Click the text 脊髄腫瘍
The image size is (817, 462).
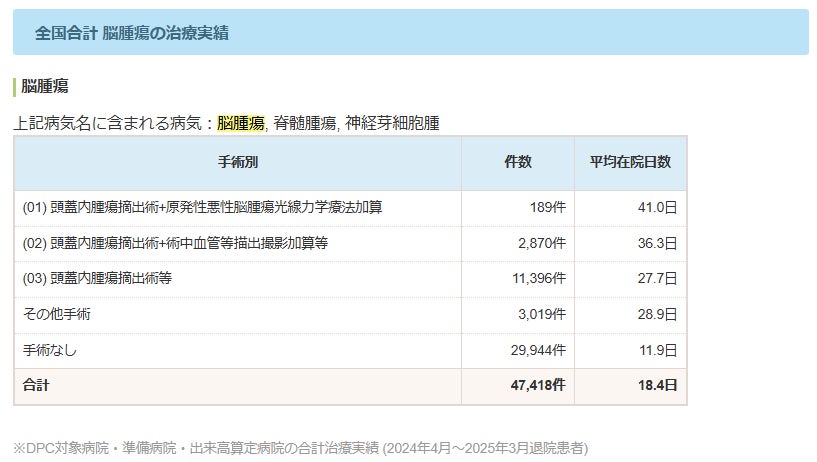[305, 123]
